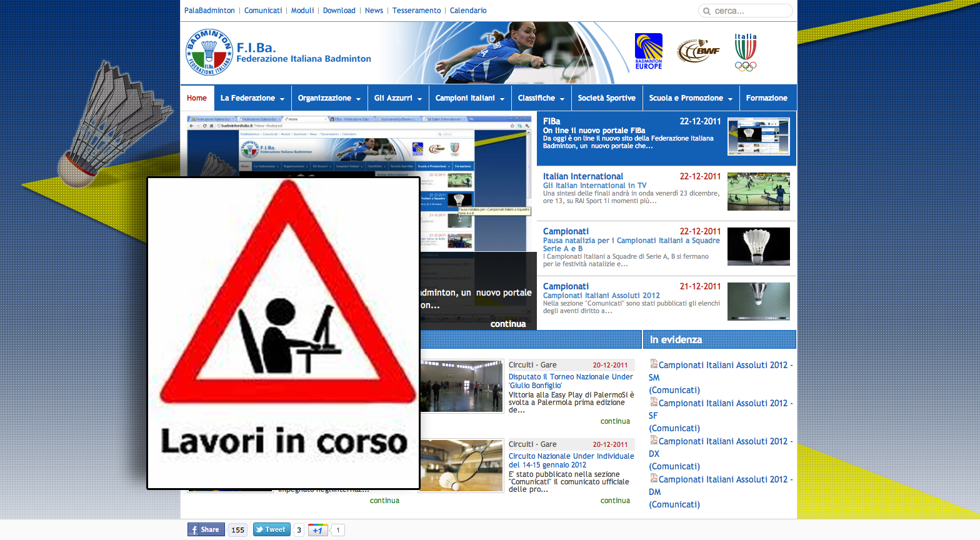Open Pausa natalizia Campionati a Squadre headline
Image resolution: width=980 pixels, height=540 pixels.
coord(631,244)
